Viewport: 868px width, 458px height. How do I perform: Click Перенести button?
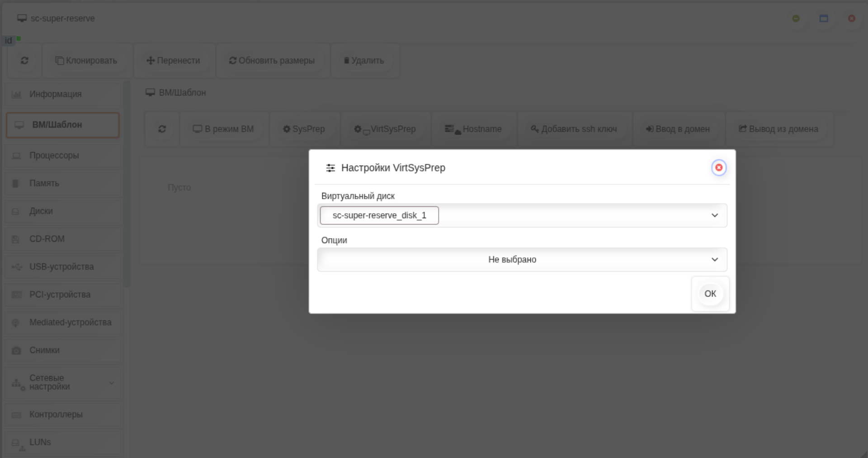[x=173, y=61]
